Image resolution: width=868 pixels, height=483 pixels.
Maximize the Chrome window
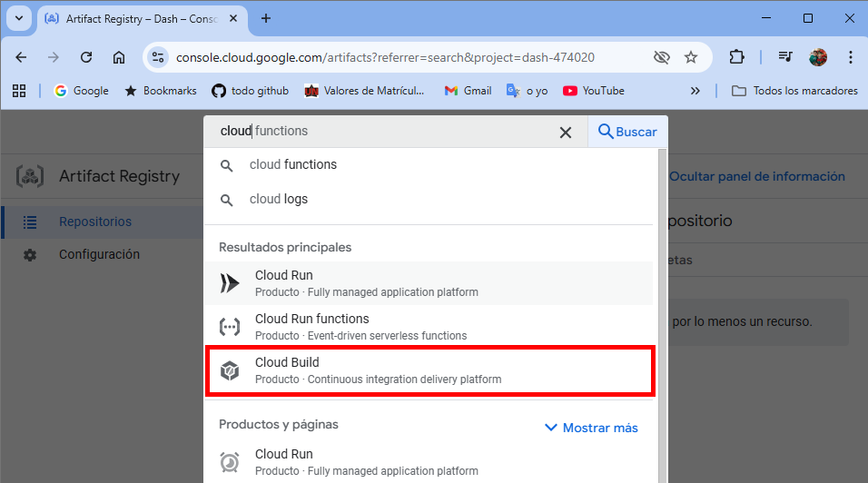click(x=808, y=18)
